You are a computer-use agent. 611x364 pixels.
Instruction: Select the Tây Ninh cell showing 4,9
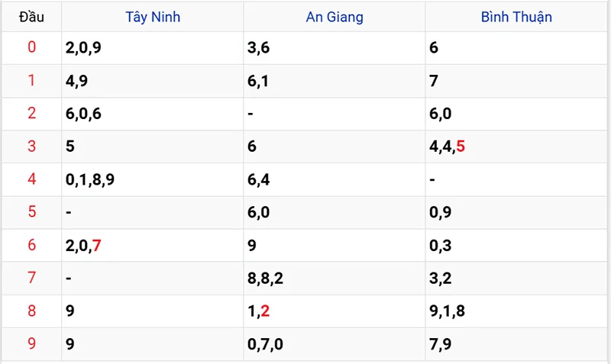75,81
